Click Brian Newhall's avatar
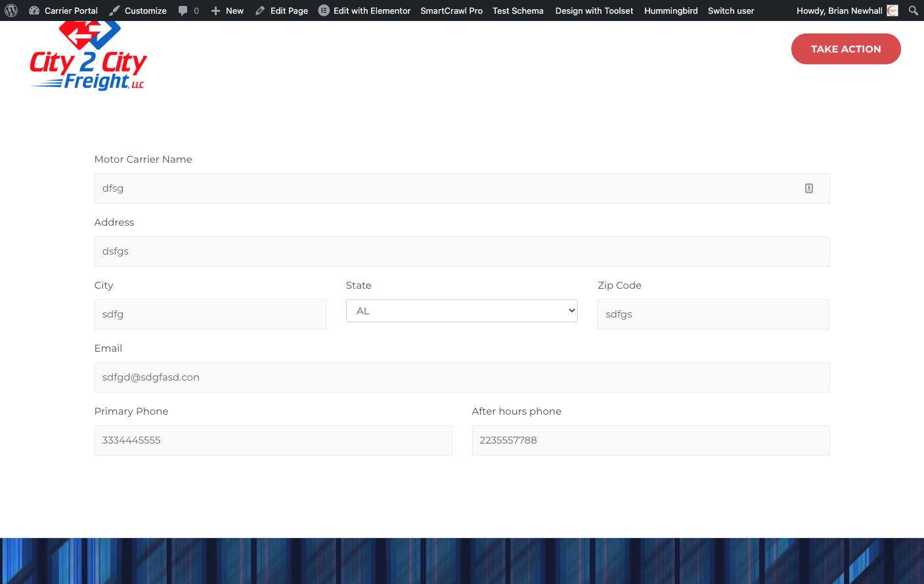The width and height of the screenshot is (924, 584). click(x=892, y=10)
